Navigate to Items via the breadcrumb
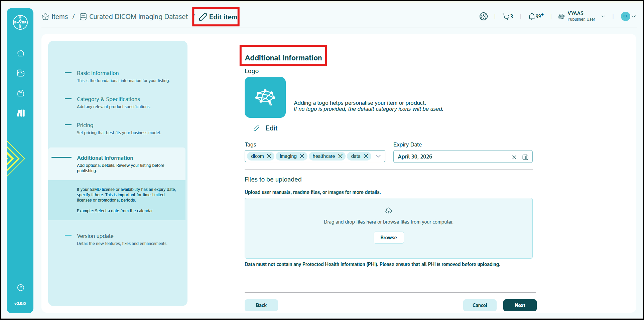This screenshot has height=320, width=644. [x=59, y=16]
